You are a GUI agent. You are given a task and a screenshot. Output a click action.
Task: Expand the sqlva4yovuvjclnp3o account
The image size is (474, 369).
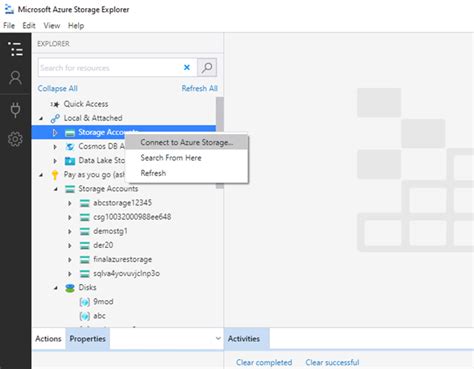click(70, 274)
